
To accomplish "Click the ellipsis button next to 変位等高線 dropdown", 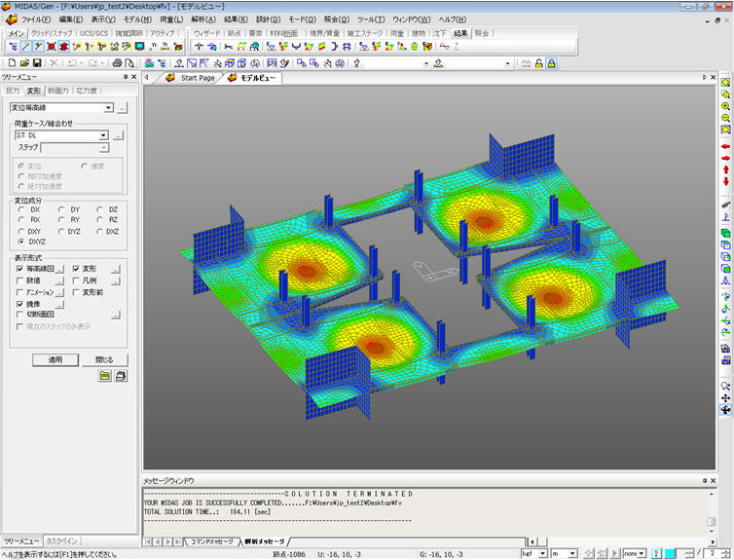I will click(x=122, y=108).
